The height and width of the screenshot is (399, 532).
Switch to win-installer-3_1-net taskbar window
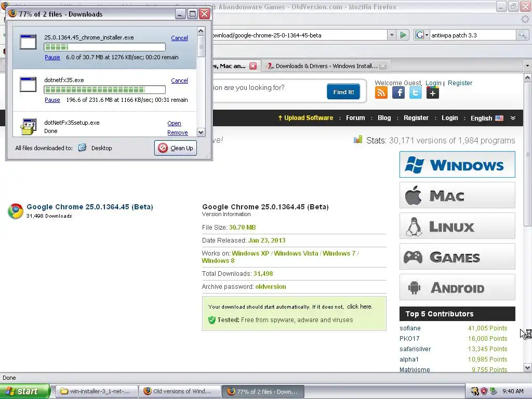click(x=96, y=391)
